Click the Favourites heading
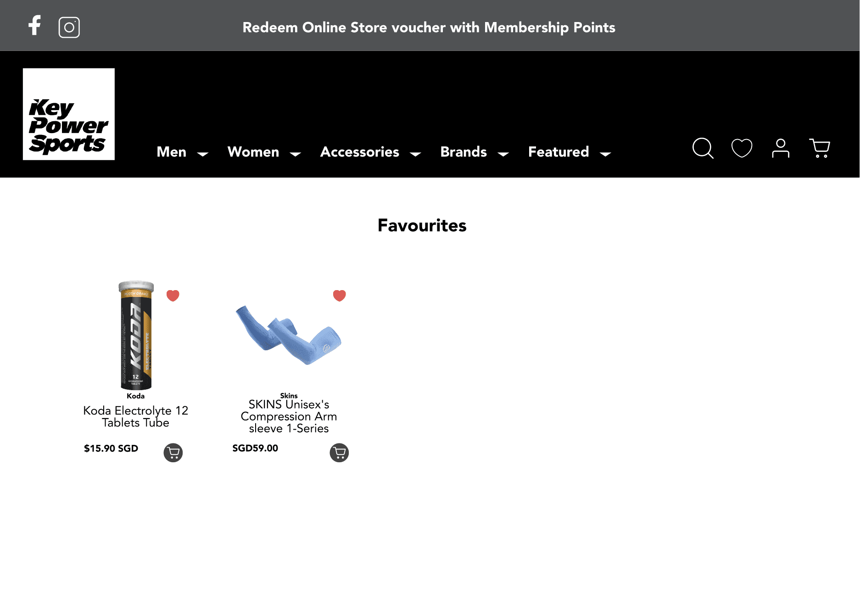860x616 pixels. click(x=422, y=225)
